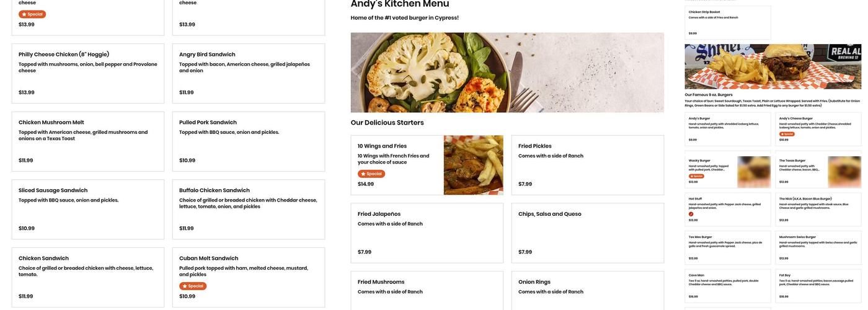The height and width of the screenshot is (310, 868).
Task: Click the burger banner image above Famous Burgers
Action: click(x=773, y=66)
